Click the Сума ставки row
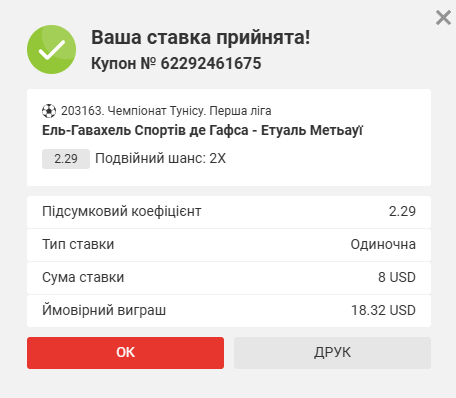Viewport: 456px width, 398px height. pyautogui.click(x=229, y=278)
